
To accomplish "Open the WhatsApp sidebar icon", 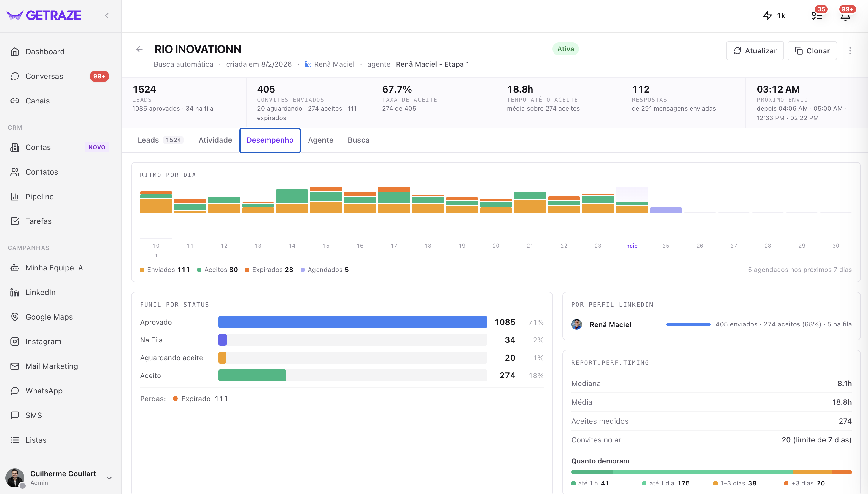I will (15, 391).
